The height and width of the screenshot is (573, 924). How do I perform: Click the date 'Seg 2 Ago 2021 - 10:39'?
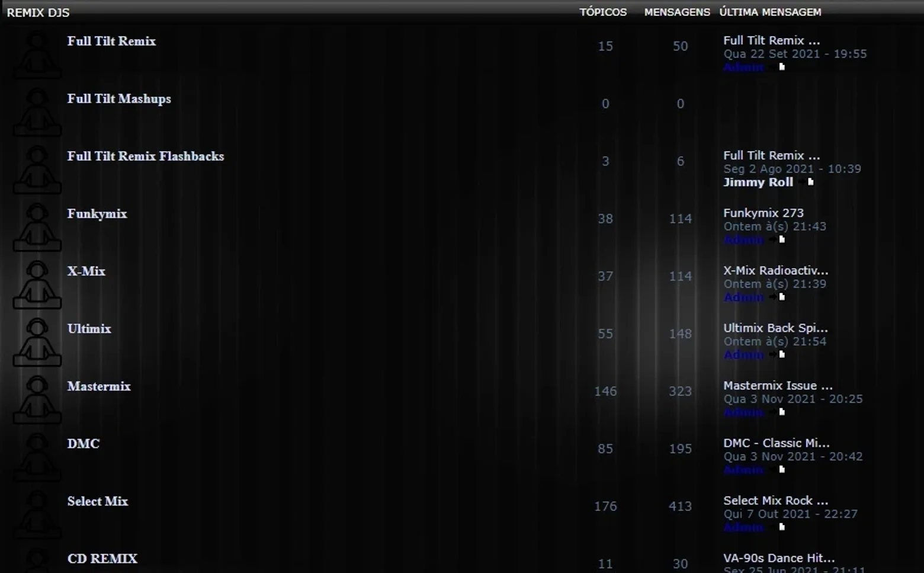[x=793, y=169]
